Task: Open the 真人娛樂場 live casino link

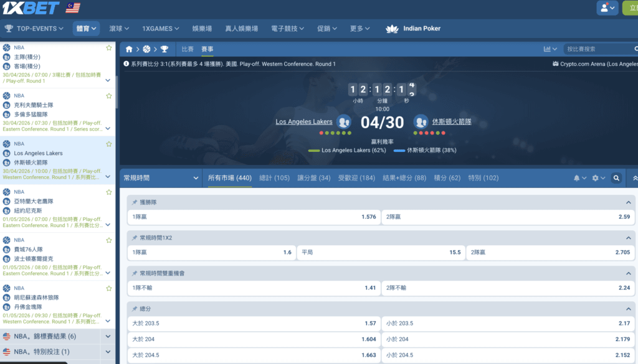Action: [x=241, y=29]
